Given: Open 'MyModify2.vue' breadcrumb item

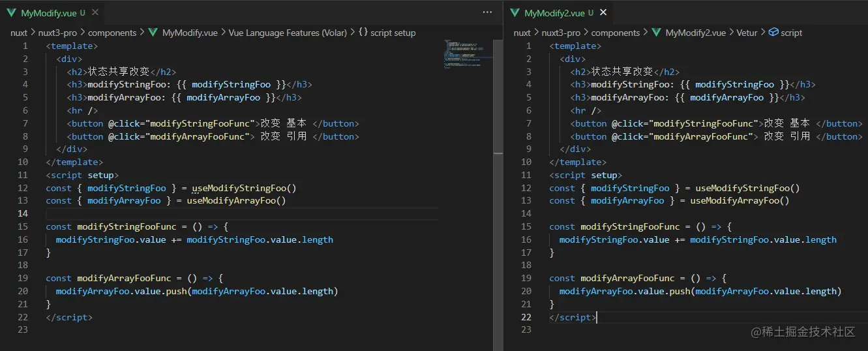Looking at the screenshot, I should (696, 33).
